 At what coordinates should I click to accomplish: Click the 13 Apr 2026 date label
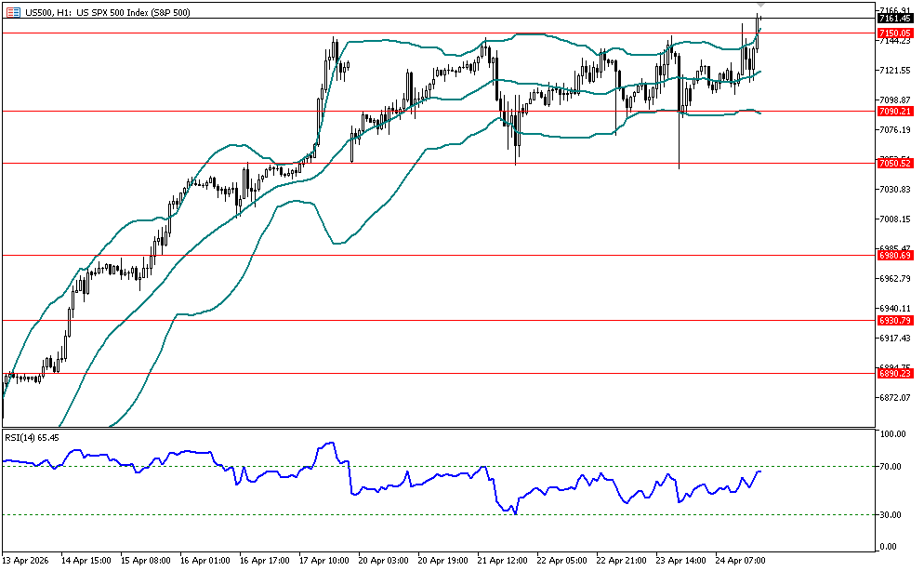coord(26,561)
